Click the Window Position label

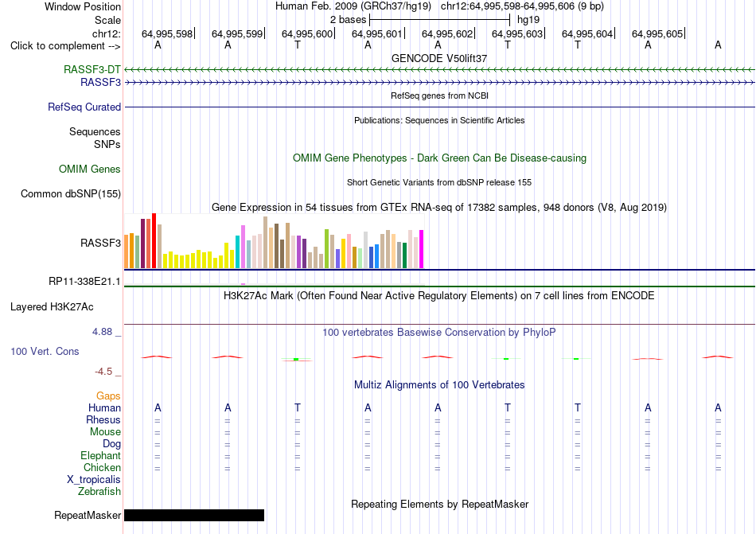pyautogui.click(x=83, y=6)
